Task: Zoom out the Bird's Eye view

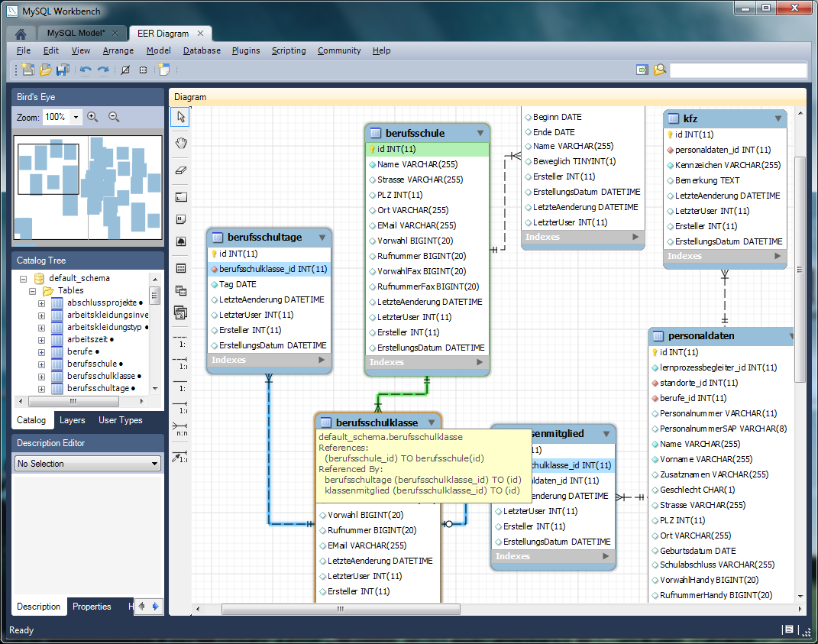Action: pyautogui.click(x=114, y=117)
